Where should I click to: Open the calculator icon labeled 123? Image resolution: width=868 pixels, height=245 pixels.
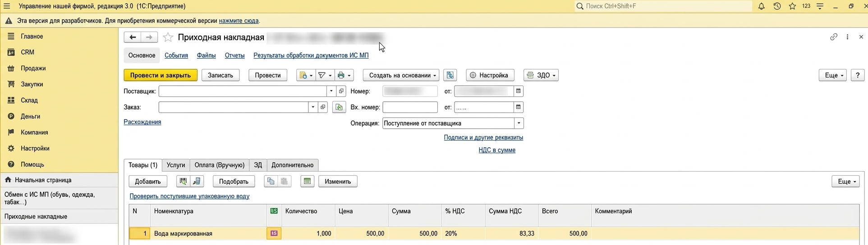coord(806,6)
